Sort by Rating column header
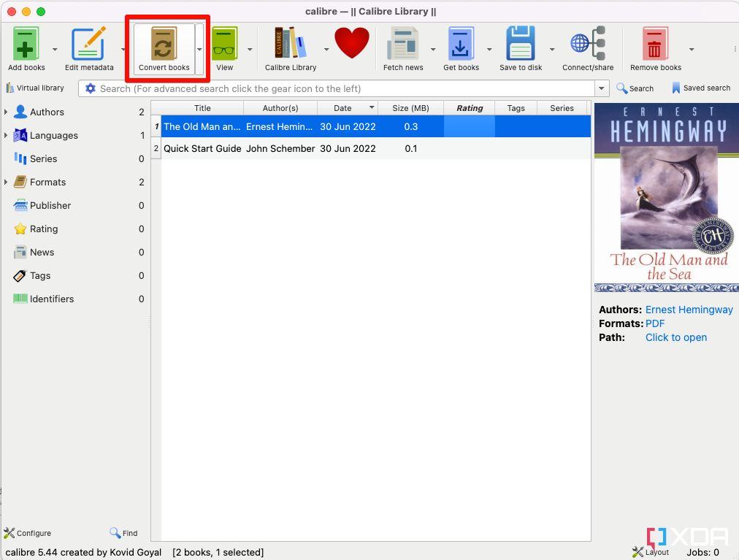 (x=470, y=108)
